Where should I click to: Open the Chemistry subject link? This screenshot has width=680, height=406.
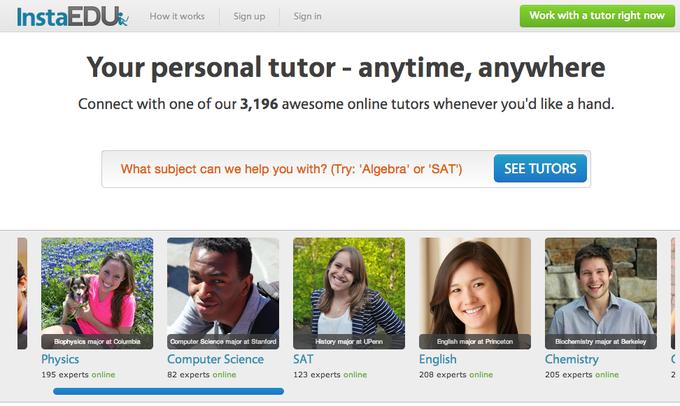572,360
